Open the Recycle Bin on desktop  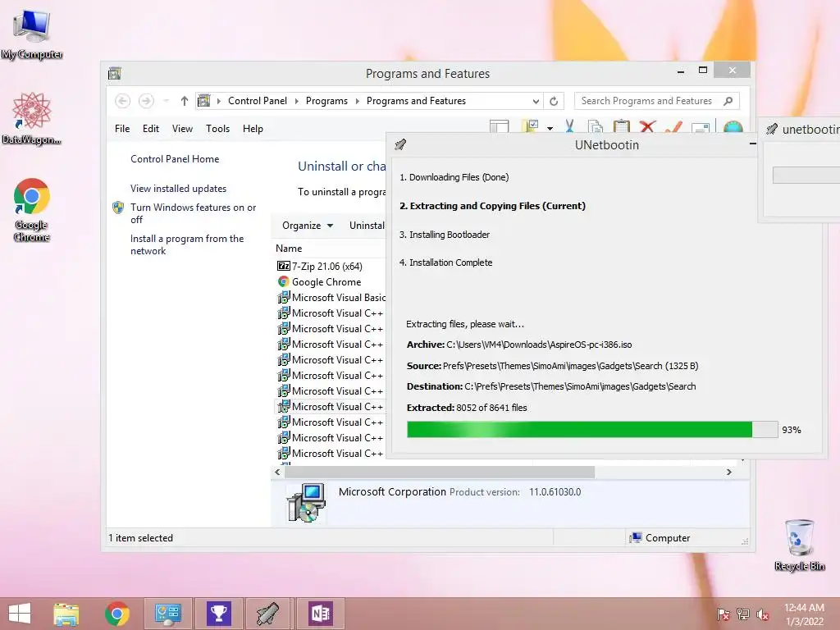[799, 545]
